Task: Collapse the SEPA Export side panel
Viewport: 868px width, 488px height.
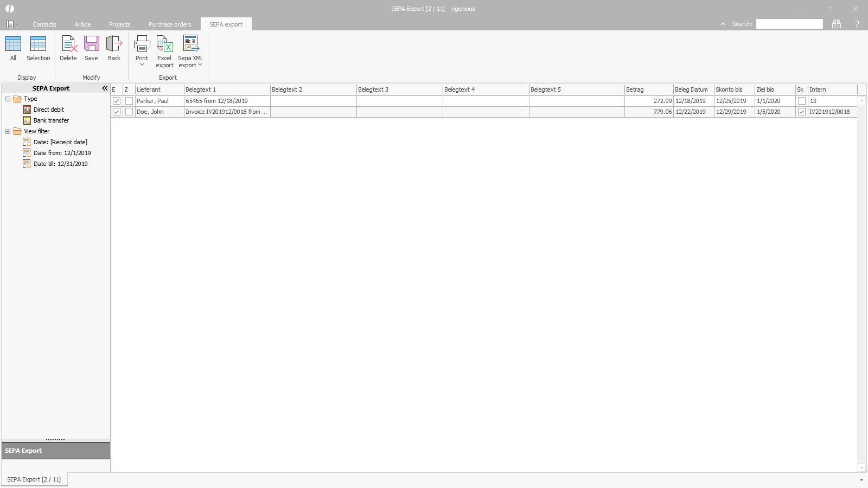Action: click(105, 88)
